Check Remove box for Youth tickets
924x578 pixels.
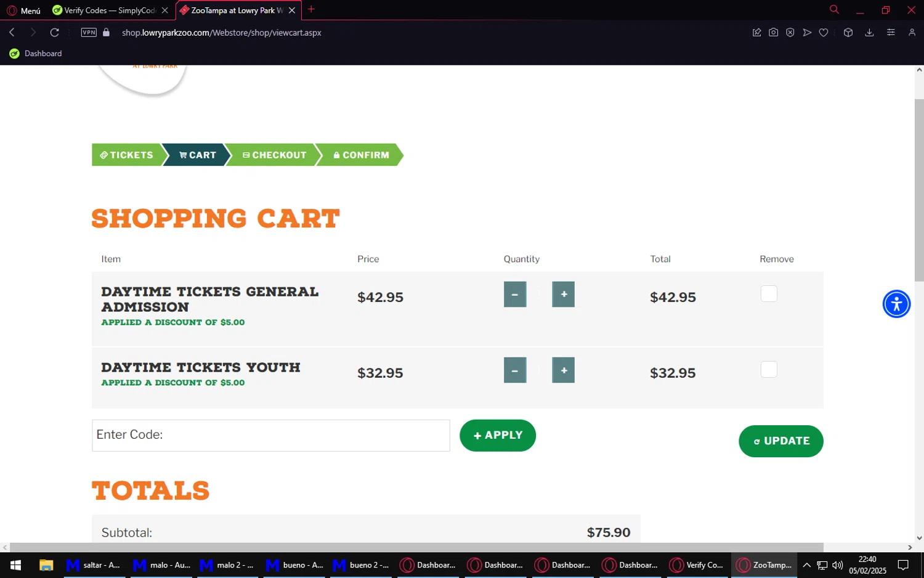[x=769, y=370]
